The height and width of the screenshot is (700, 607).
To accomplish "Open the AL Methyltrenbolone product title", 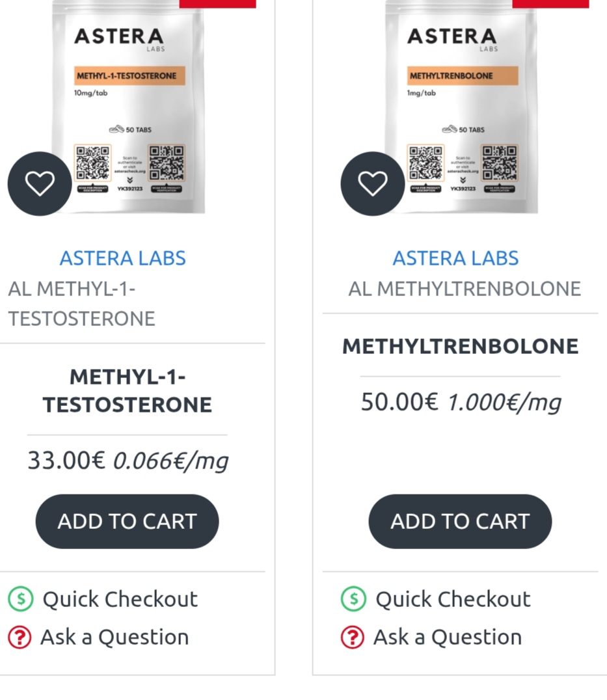I will [x=465, y=288].
